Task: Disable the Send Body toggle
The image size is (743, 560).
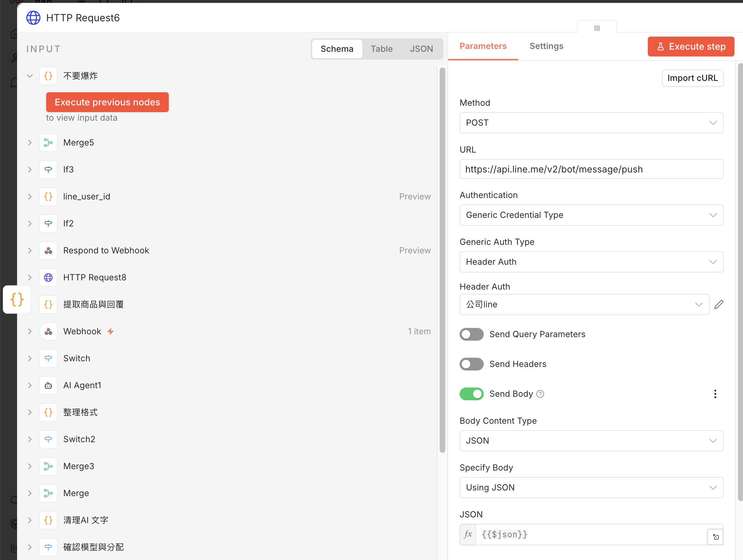Action: (471, 394)
